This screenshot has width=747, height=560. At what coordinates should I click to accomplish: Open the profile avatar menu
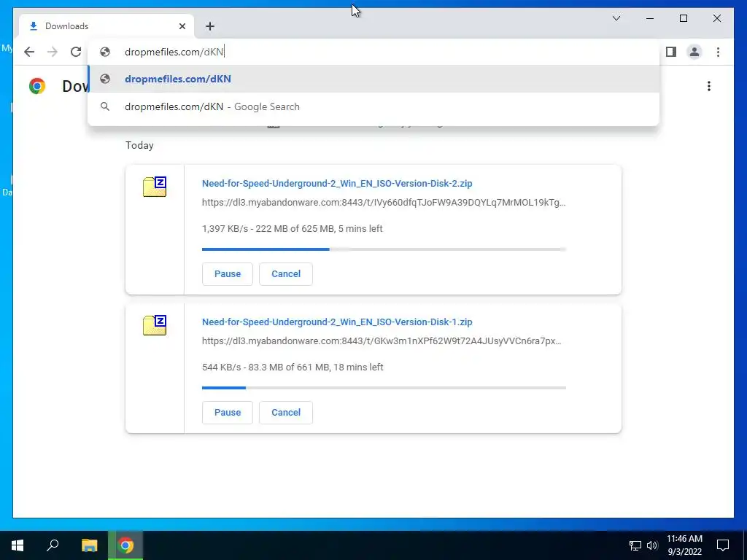pos(694,52)
